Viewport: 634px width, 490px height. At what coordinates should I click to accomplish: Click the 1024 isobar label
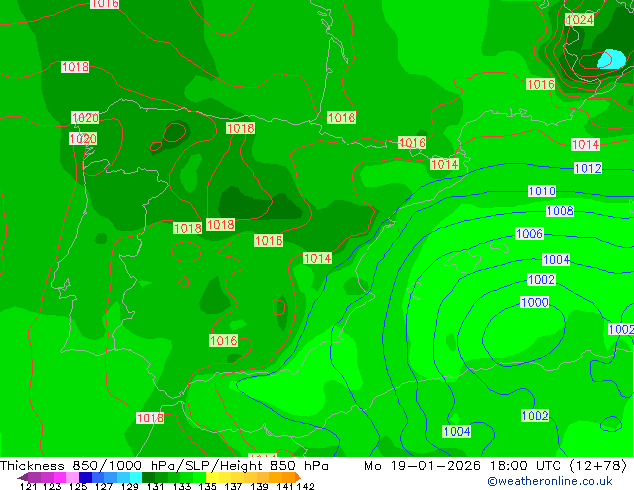coord(579,19)
